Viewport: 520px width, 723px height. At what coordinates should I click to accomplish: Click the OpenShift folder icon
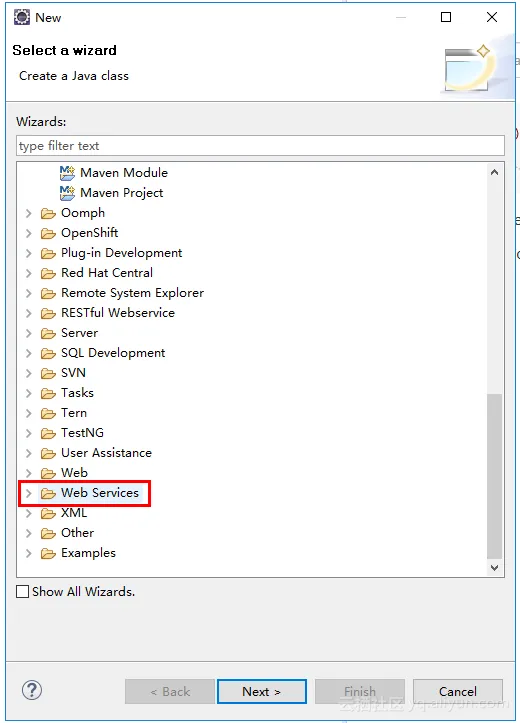point(48,233)
